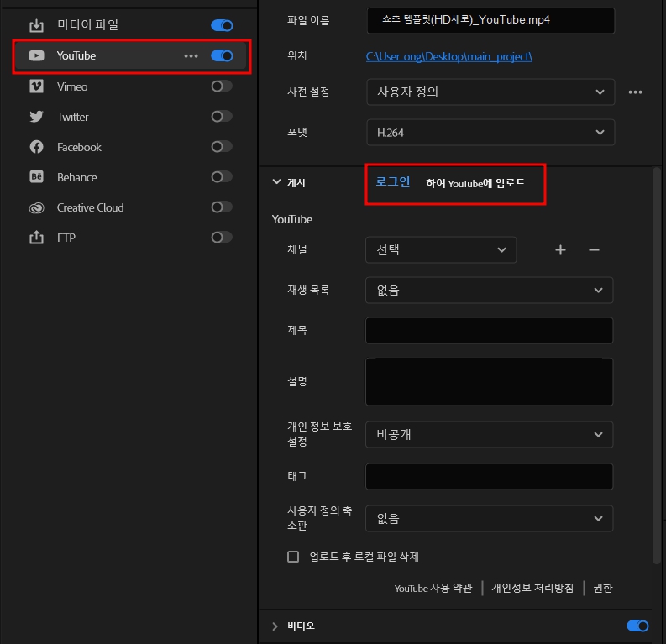Open YouTube 사용 약관 link
The image size is (666, 644).
pos(433,588)
